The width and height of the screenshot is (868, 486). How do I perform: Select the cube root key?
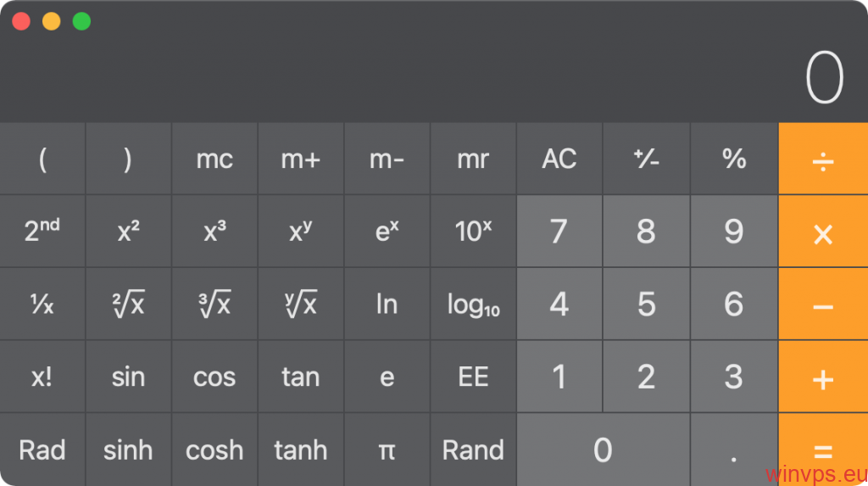(214, 304)
